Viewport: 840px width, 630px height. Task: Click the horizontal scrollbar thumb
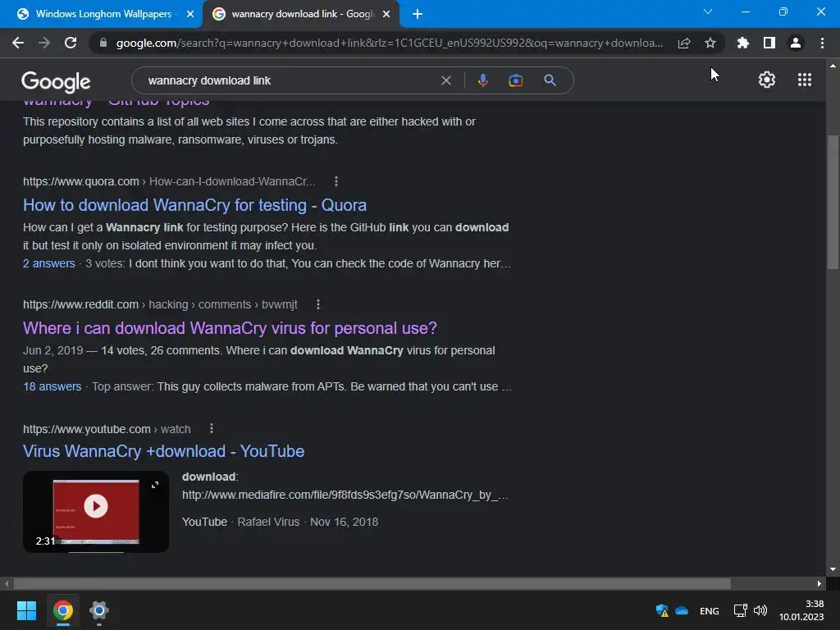coord(372,583)
